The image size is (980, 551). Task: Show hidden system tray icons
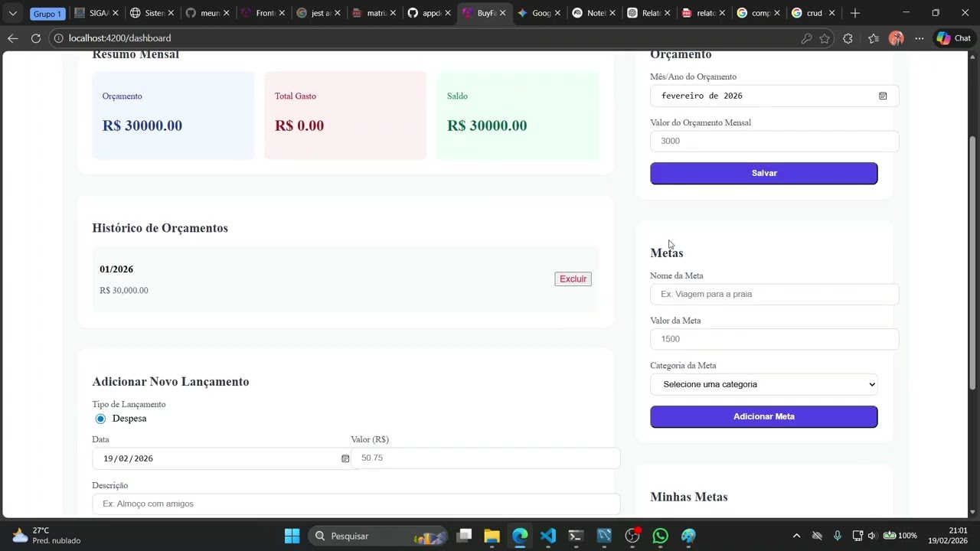point(796,536)
